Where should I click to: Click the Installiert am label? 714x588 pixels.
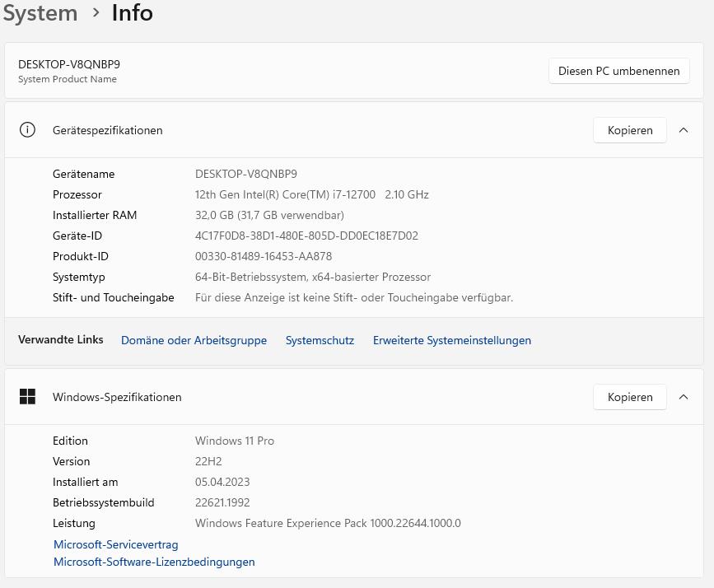85,482
